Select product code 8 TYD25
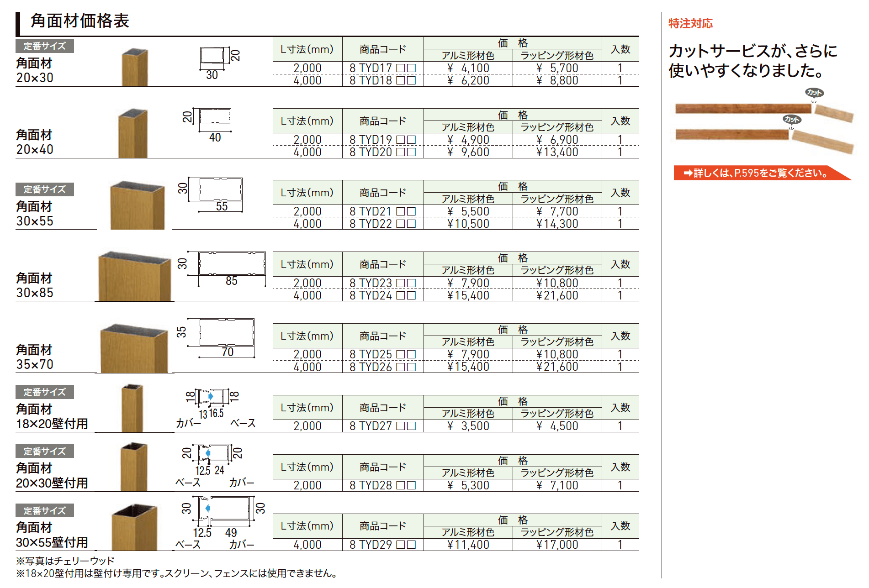Viewport: 869px width, 588px height. point(382,354)
